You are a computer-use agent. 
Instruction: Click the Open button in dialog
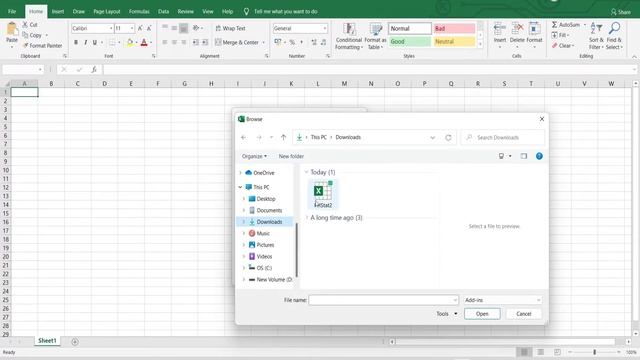482,314
